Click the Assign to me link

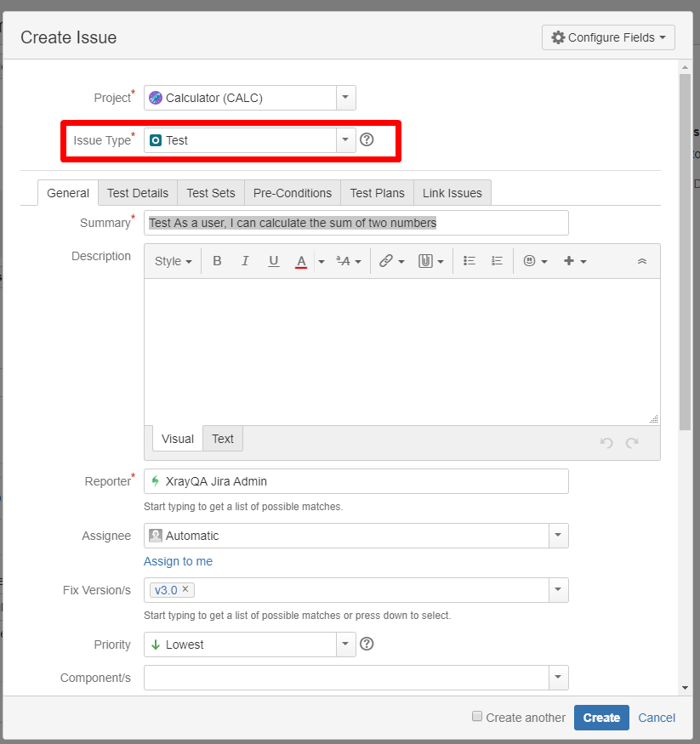tap(178, 561)
